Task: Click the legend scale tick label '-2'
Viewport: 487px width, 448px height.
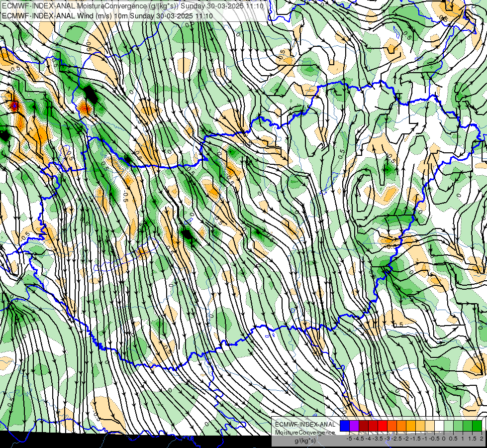Action: pos(406,439)
